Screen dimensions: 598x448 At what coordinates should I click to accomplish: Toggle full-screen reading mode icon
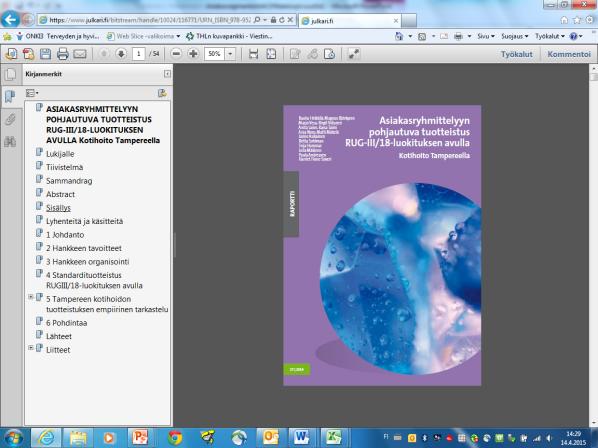tap(354, 54)
